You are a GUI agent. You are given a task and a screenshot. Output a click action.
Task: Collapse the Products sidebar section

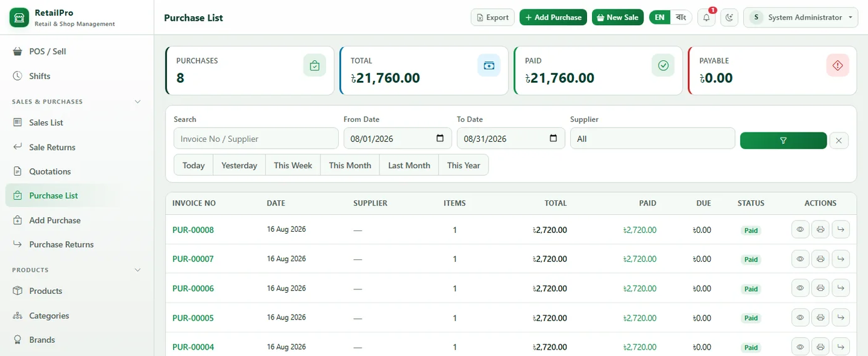(138, 270)
